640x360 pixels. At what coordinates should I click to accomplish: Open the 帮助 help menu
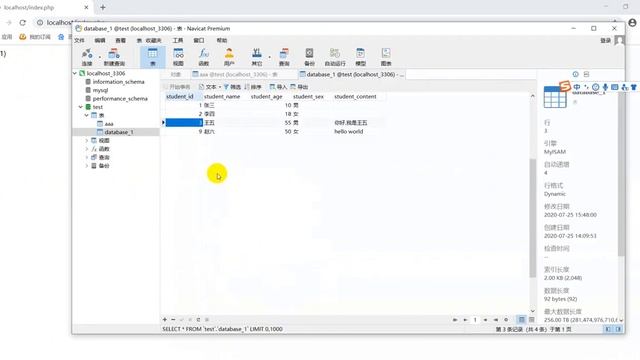[222, 40]
